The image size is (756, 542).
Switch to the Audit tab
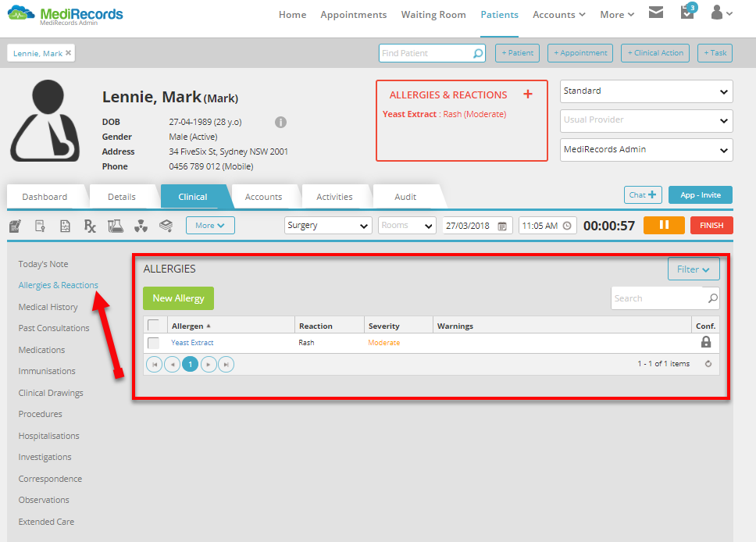(405, 197)
